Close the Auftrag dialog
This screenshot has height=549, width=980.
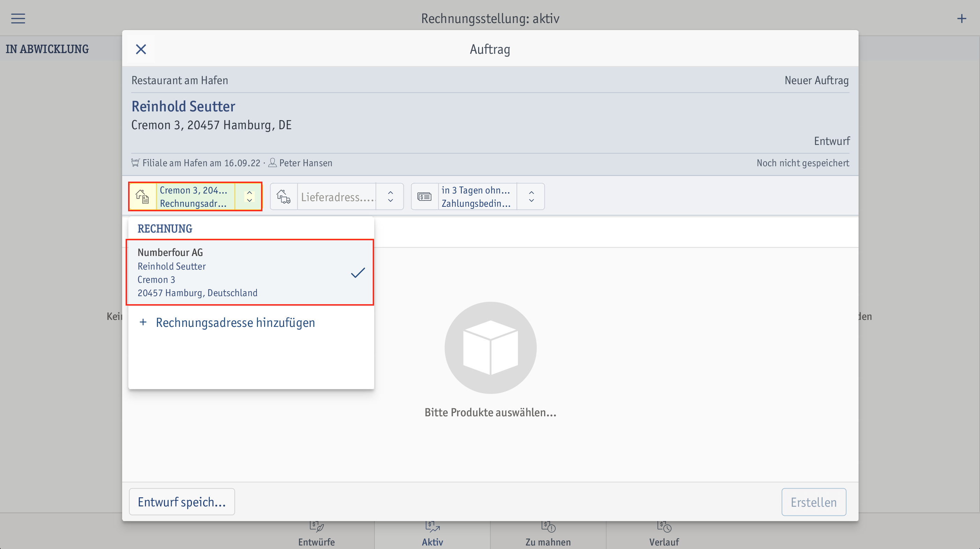141,49
